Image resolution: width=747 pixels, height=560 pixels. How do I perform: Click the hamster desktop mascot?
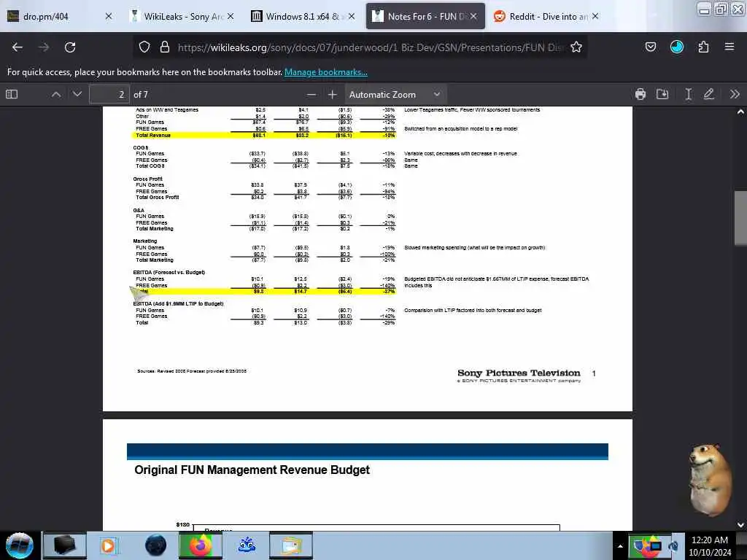709,479
